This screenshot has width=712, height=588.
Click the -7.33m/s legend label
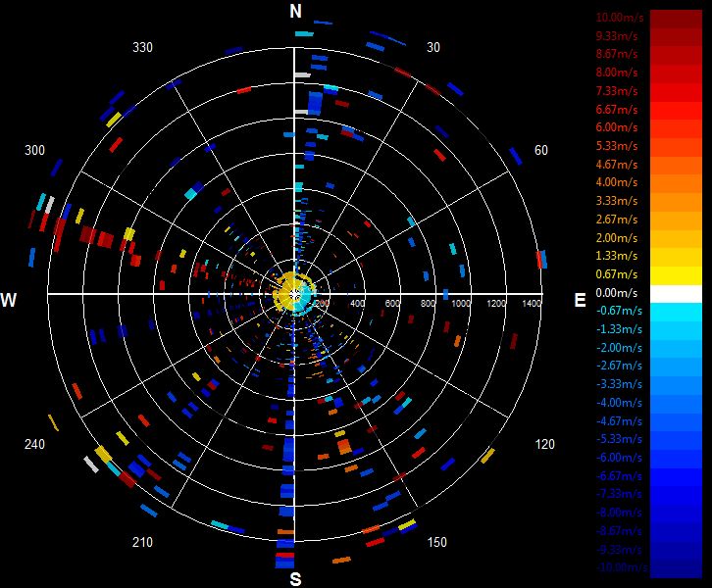coord(619,494)
